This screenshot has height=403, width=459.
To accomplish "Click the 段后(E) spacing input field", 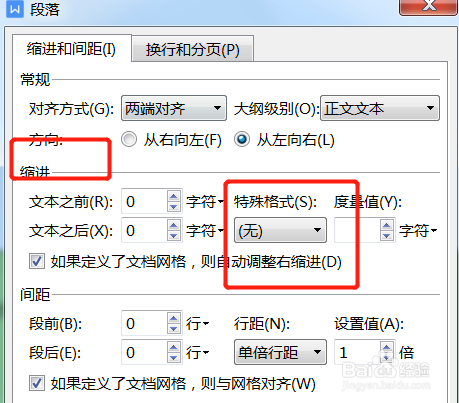I will tap(144, 352).
